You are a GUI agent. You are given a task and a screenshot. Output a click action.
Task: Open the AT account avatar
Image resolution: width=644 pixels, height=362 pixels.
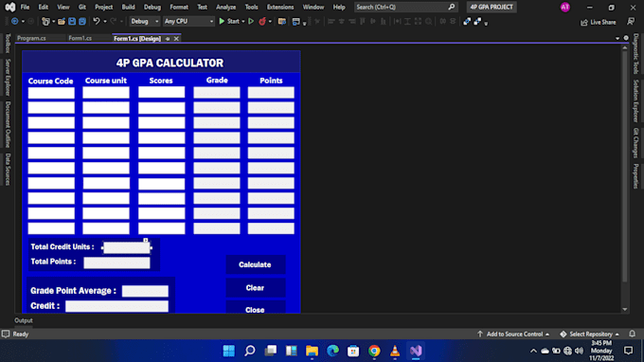tap(565, 7)
